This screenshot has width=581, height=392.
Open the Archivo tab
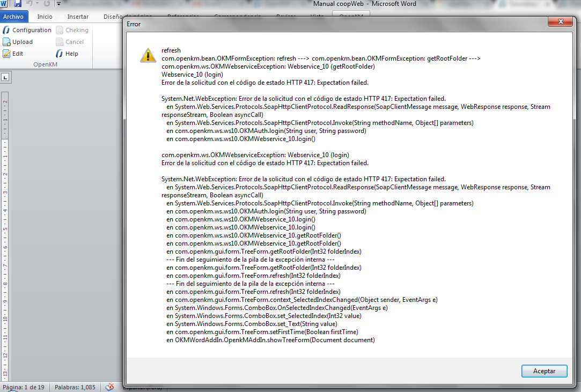(x=13, y=17)
